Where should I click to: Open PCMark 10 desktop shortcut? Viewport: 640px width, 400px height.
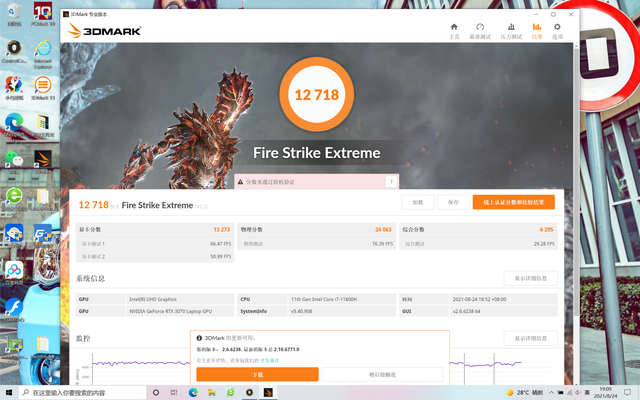coord(43,14)
